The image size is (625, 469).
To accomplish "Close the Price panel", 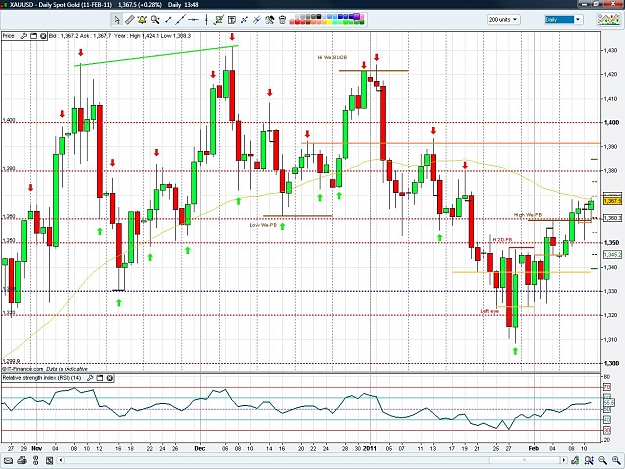I will tap(43, 36).
